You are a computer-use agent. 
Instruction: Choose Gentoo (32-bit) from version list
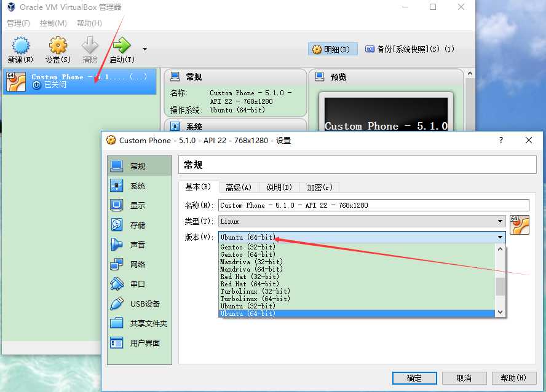coord(357,247)
